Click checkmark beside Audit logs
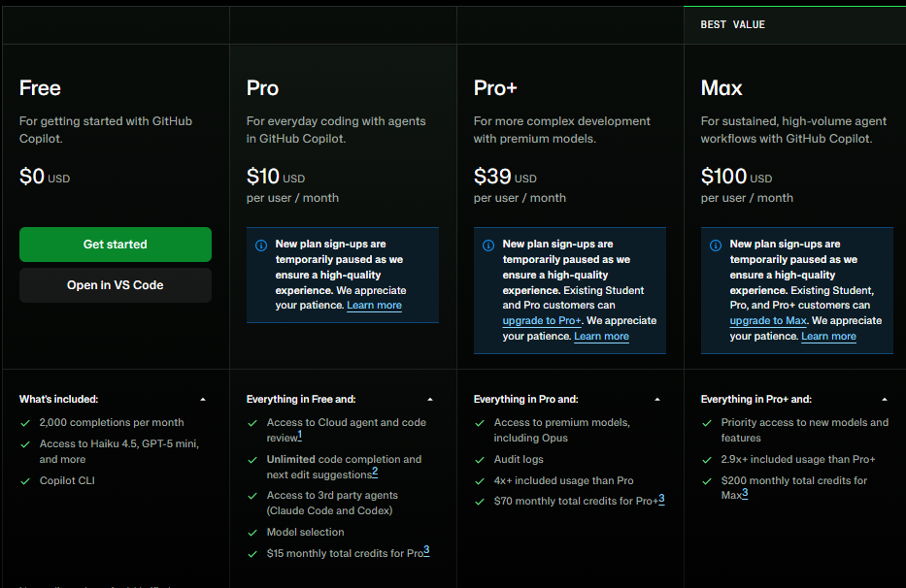The height and width of the screenshot is (588, 906). [x=480, y=460]
